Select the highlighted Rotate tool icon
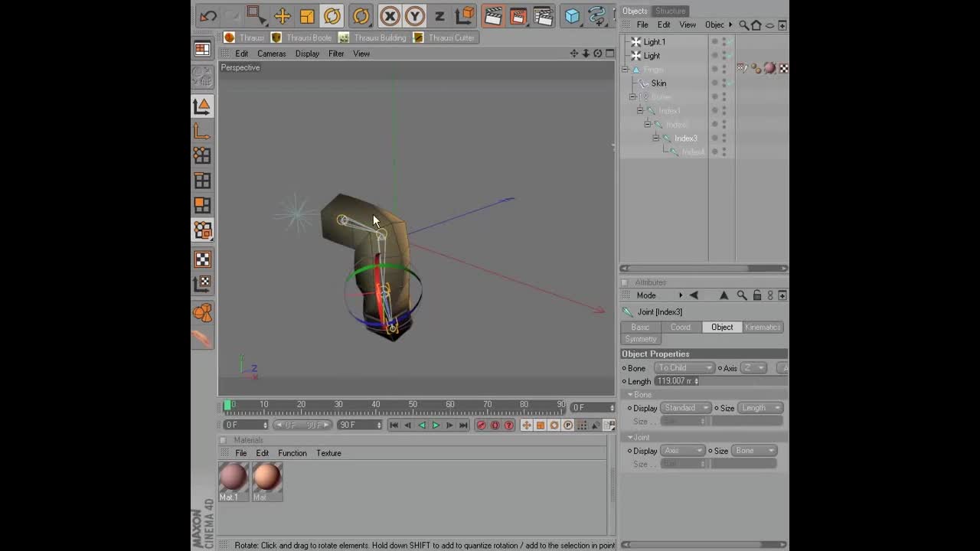This screenshot has height=551, width=980. point(332,16)
